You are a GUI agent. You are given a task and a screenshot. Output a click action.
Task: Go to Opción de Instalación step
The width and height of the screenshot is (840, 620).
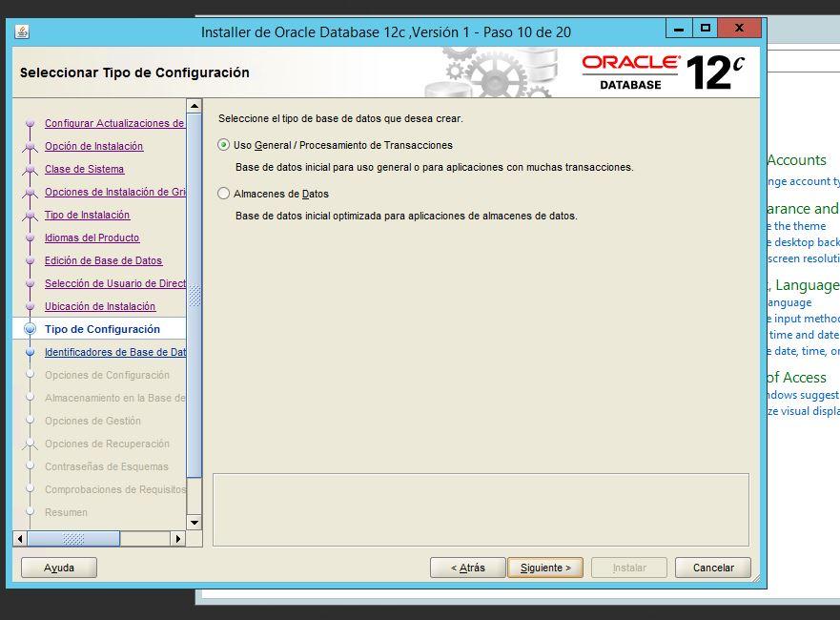[x=93, y=146]
